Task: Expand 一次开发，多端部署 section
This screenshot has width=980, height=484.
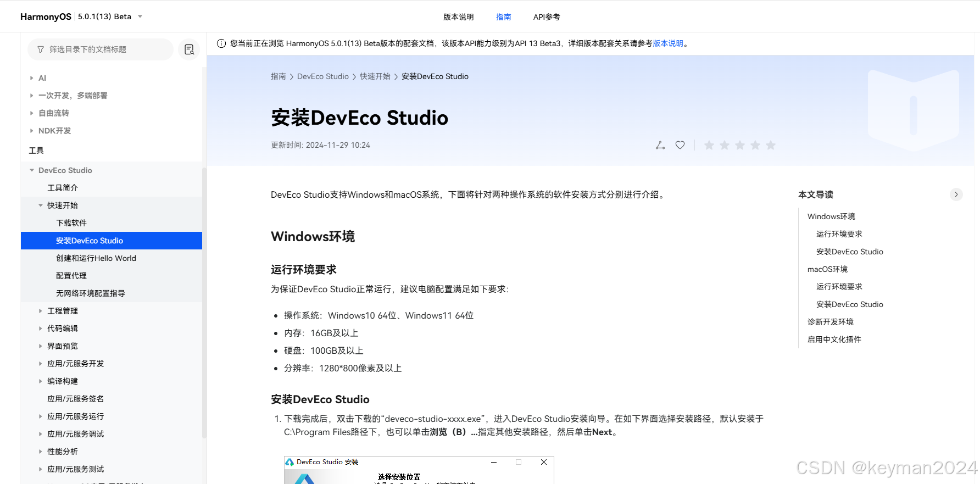Action: [32, 96]
